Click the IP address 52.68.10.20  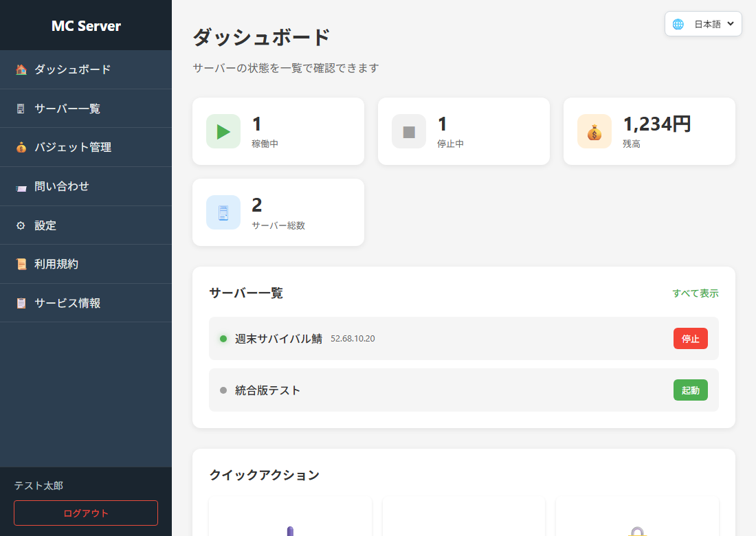(x=353, y=338)
